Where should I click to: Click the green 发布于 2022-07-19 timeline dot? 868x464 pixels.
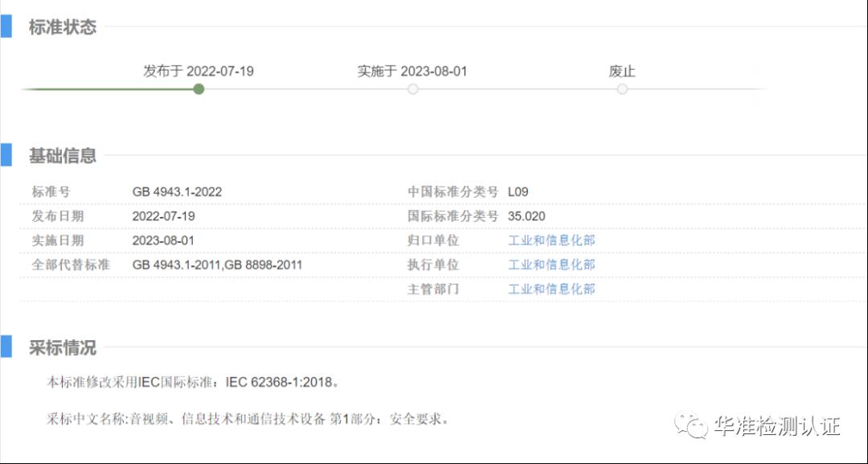199,89
